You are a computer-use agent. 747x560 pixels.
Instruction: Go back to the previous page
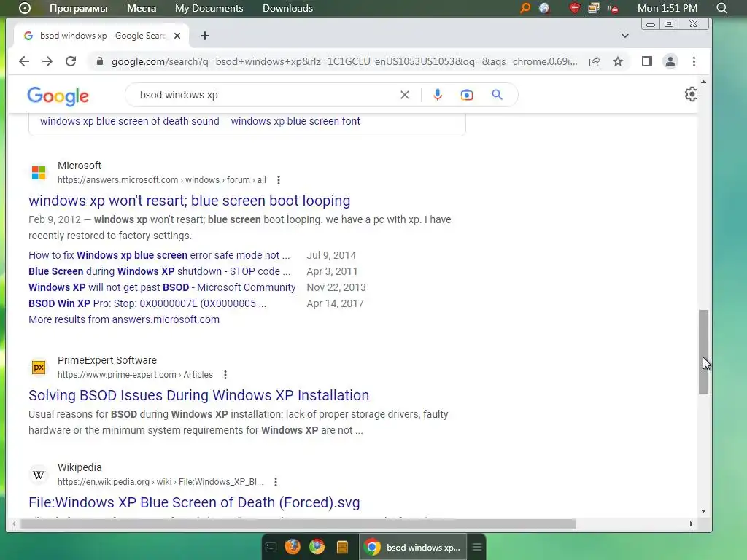point(24,61)
